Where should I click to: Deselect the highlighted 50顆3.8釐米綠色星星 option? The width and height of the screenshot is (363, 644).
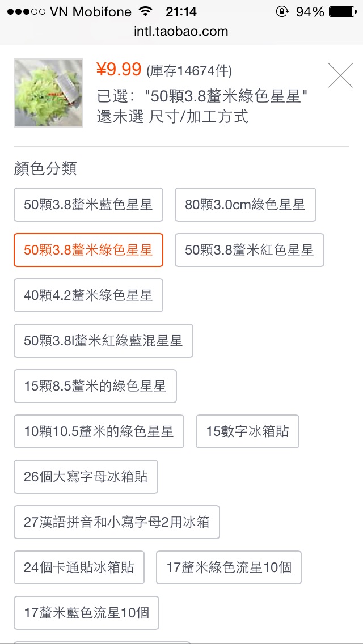click(88, 250)
